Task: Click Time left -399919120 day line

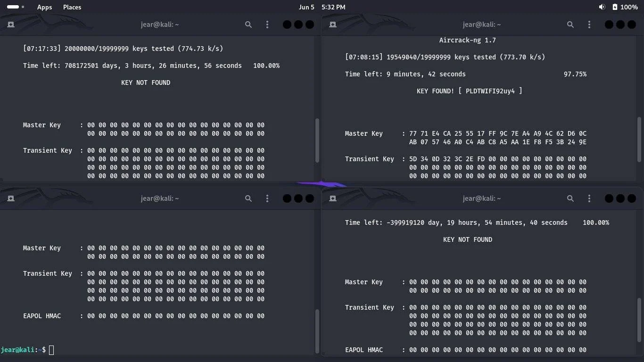Action: 456,222
